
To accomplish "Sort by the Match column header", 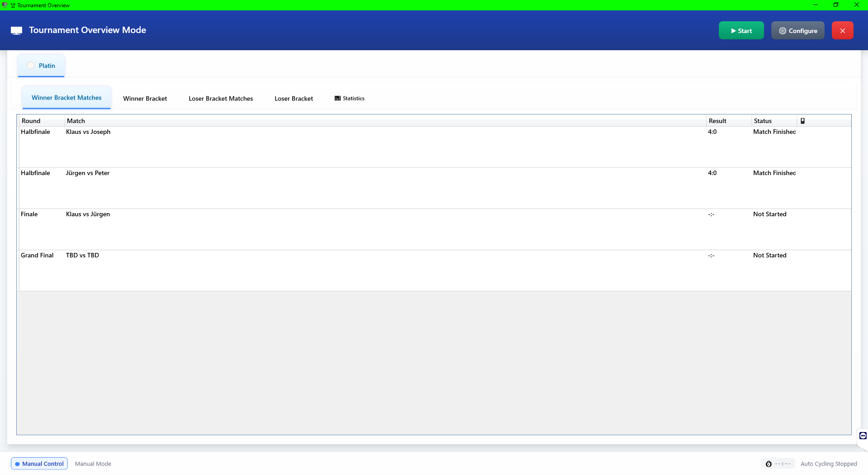I will tap(385, 121).
